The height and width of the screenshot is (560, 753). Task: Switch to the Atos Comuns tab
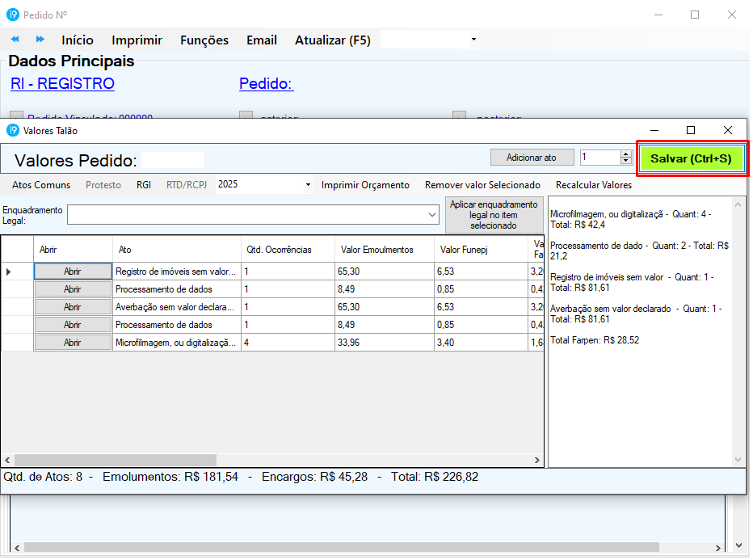(x=41, y=185)
